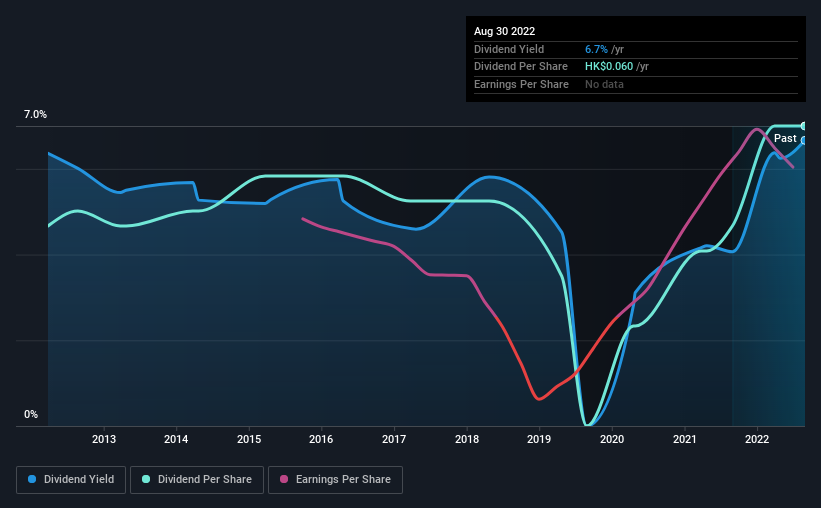Screen dimensions: 821x508
Task: Select the 2019 year label on axis
Action: click(x=539, y=439)
